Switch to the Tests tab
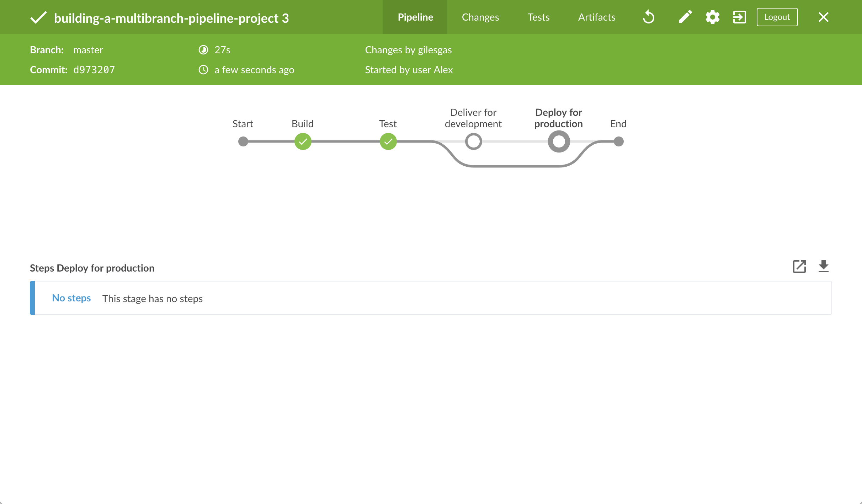Image resolution: width=862 pixels, height=504 pixels. tap(538, 17)
